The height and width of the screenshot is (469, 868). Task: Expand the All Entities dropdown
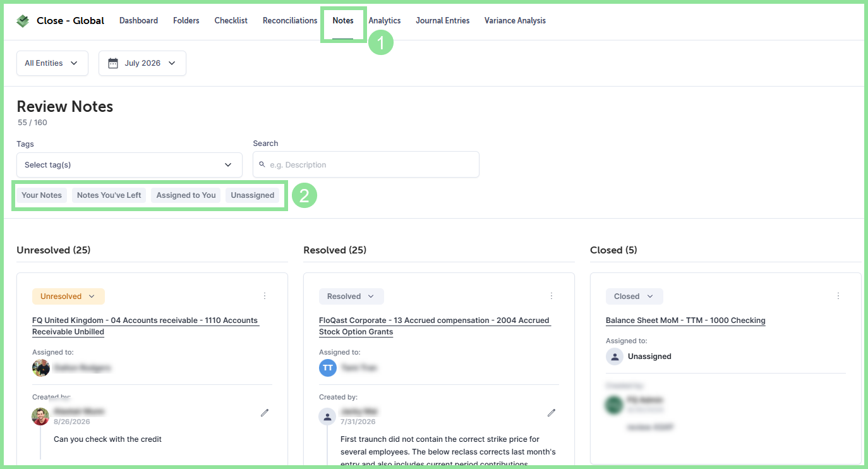tap(52, 63)
